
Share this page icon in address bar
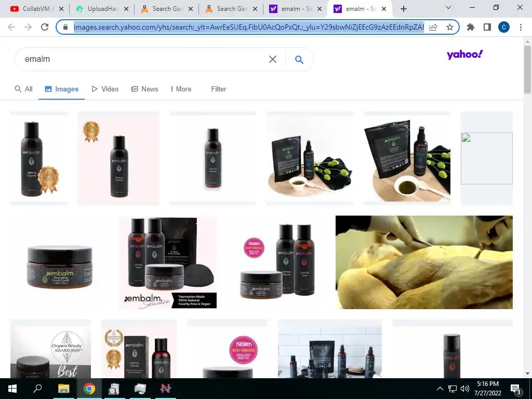[433, 27]
